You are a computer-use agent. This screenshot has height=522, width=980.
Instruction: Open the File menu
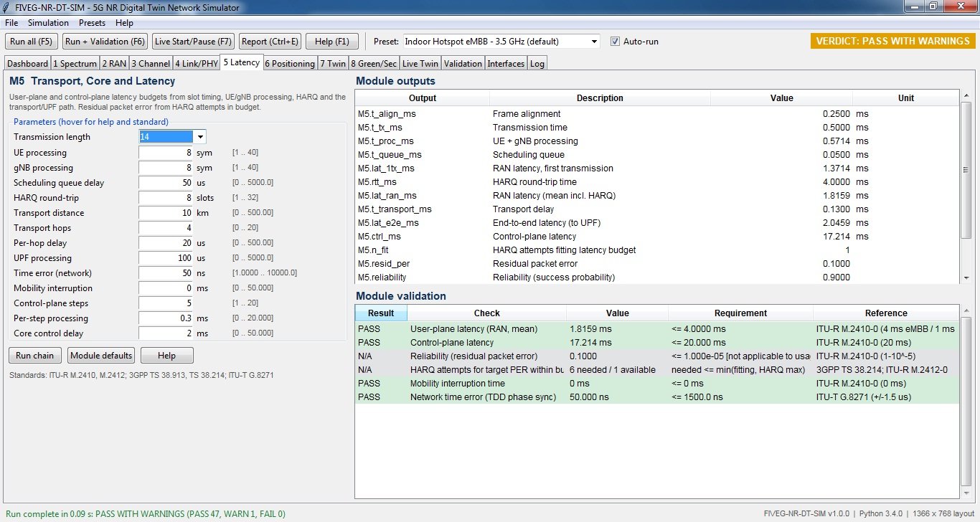(11, 23)
